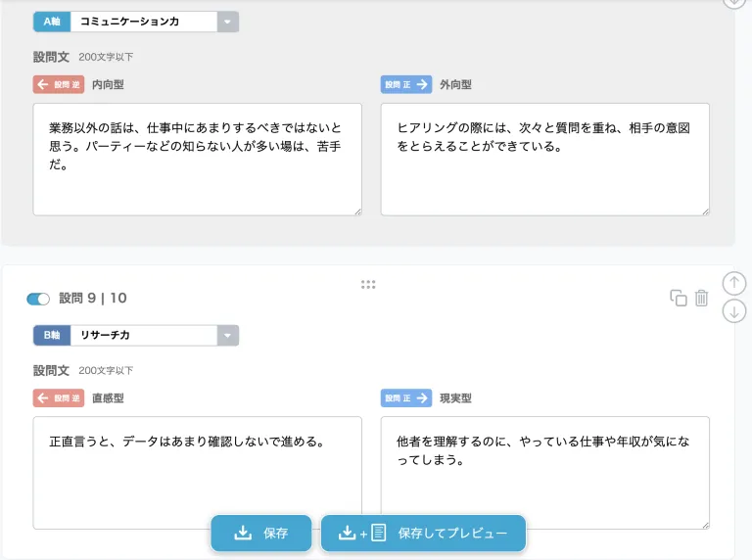Click the 設問 正 tag beside 現実型
Viewport: 752px width, 560px height.
[406, 397]
